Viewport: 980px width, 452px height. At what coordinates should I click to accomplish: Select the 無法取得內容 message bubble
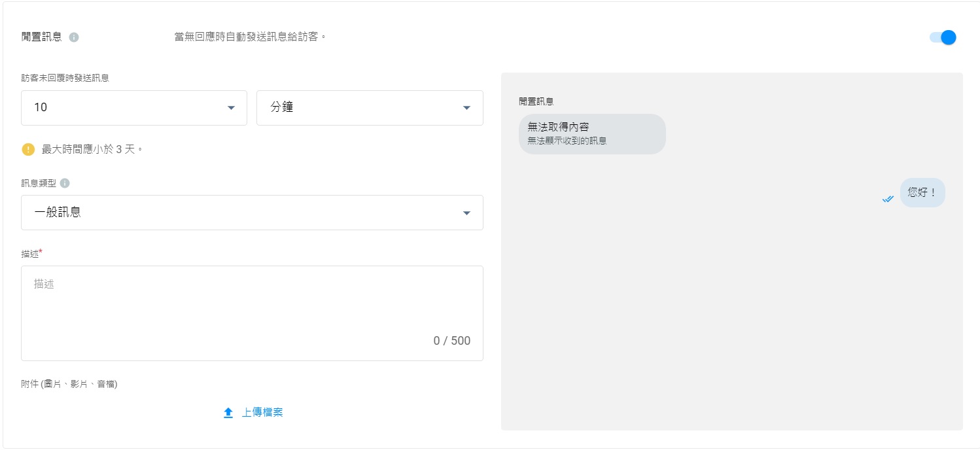[x=591, y=133]
